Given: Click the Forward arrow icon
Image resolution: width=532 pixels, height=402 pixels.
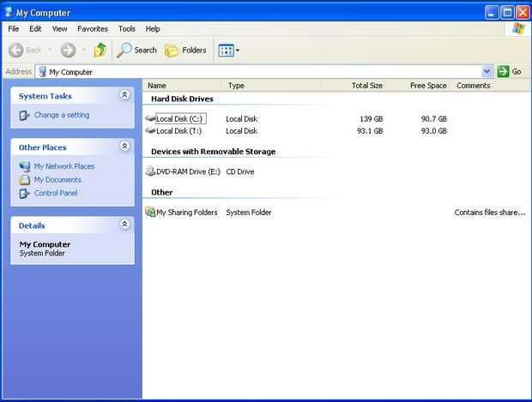Looking at the screenshot, I should (68, 51).
